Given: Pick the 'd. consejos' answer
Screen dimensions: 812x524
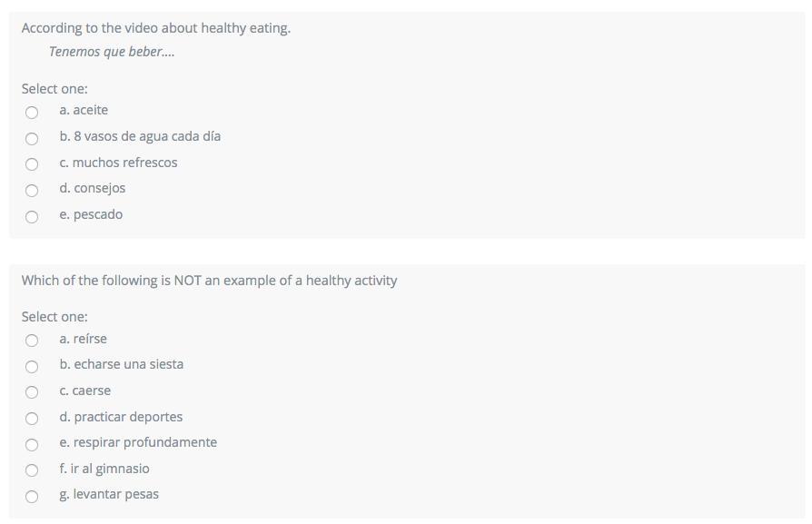Looking at the screenshot, I should coord(32,191).
